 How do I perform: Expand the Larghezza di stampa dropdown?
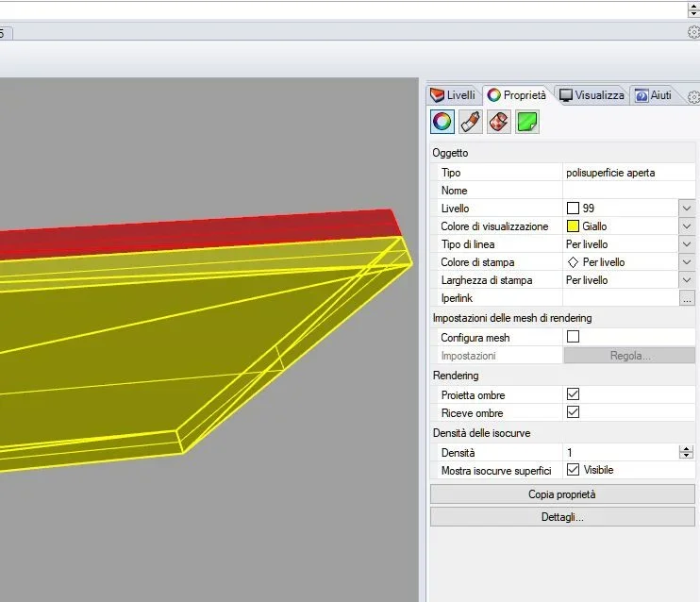pyautogui.click(x=687, y=280)
